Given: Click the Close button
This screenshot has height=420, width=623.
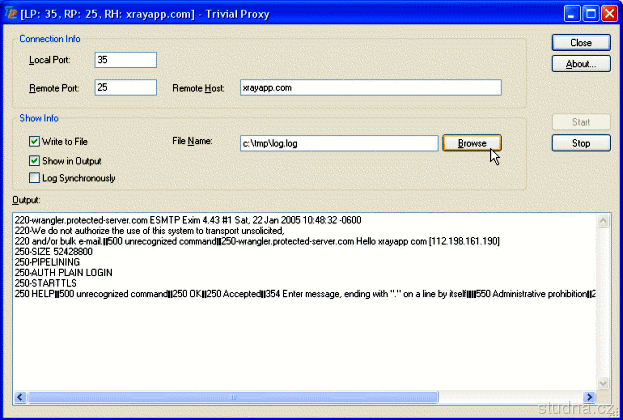Looking at the screenshot, I should (581, 43).
